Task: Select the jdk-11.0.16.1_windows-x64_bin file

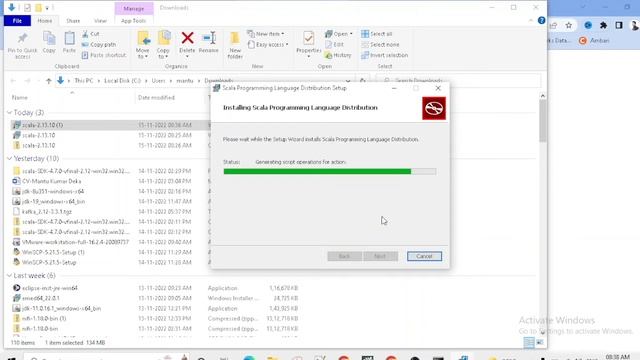Action: pos(62,309)
